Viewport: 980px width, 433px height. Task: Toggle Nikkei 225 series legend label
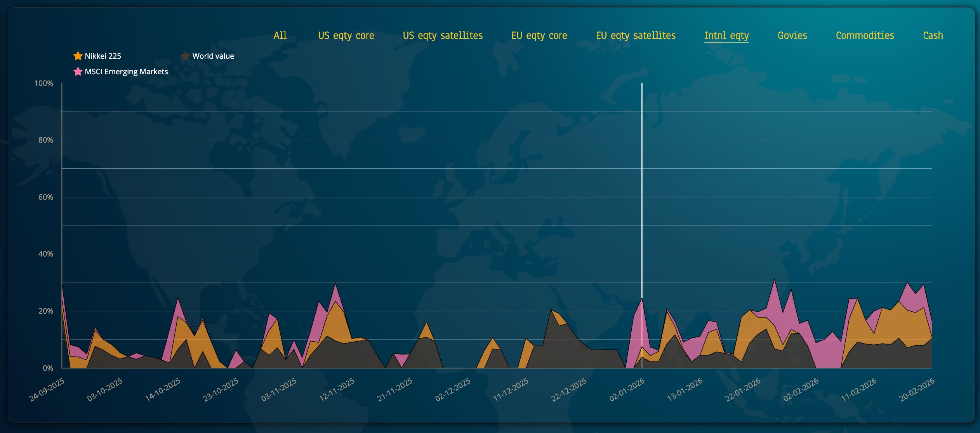(103, 56)
